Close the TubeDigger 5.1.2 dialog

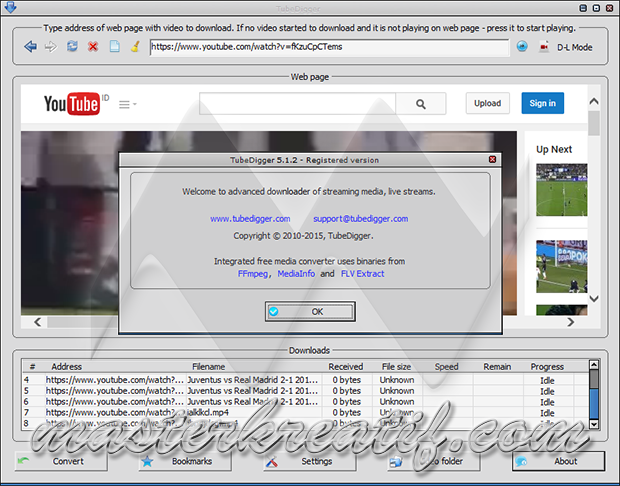pos(492,159)
